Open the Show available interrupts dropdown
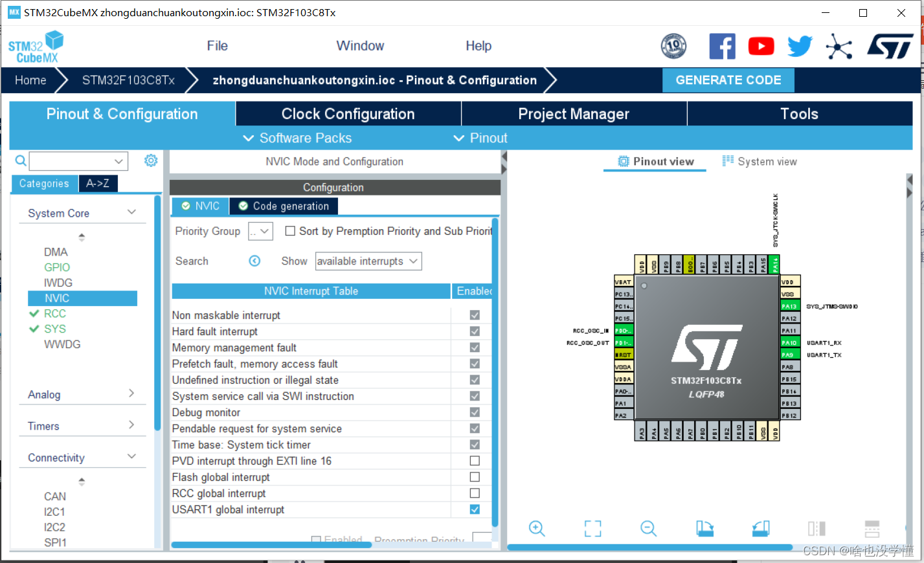The height and width of the screenshot is (563, 924). pyautogui.click(x=368, y=261)
